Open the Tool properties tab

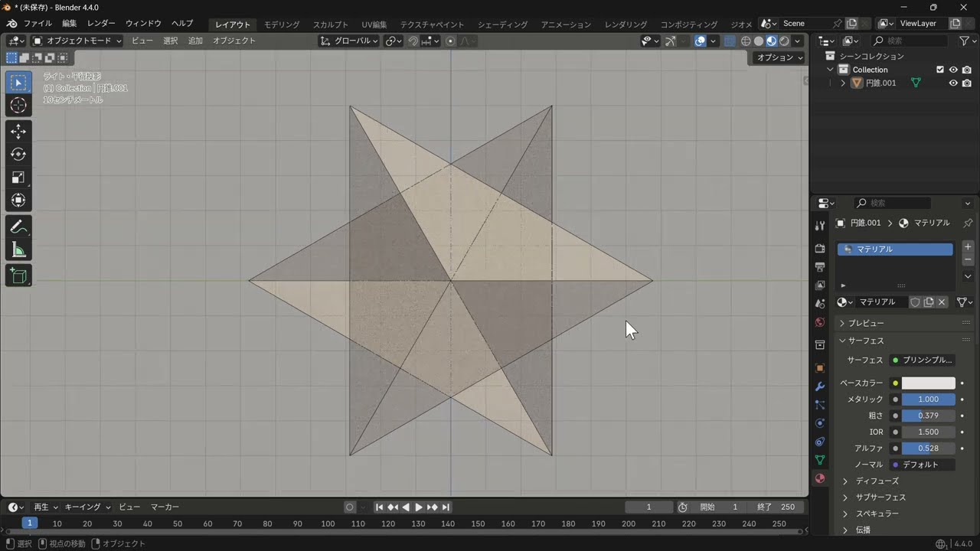(820, 225)
